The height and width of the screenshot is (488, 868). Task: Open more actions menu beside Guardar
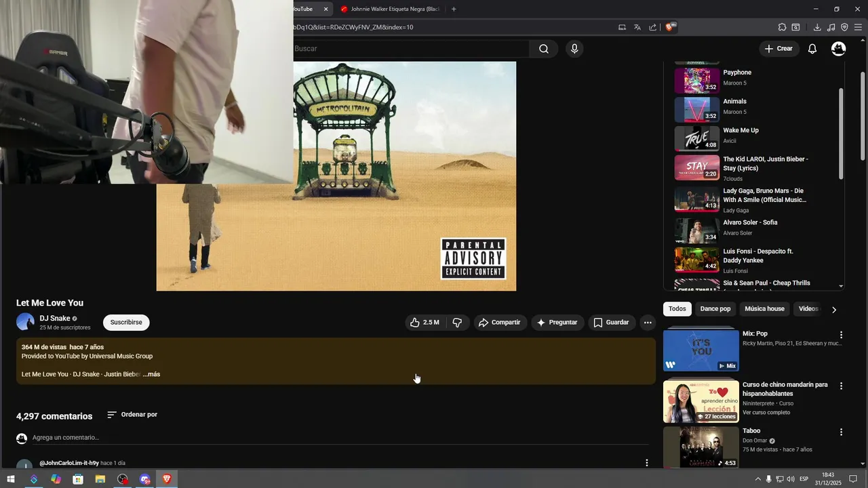click(x=648, y=323)
